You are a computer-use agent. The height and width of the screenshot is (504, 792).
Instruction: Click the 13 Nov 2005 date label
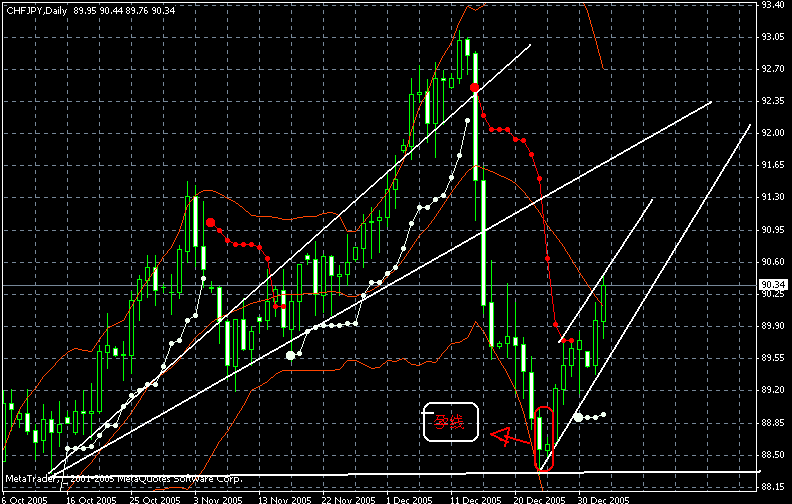[285, 499]
